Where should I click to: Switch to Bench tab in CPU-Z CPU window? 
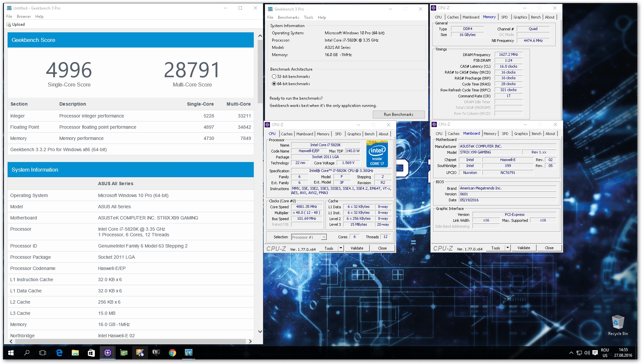coord(370,134)
